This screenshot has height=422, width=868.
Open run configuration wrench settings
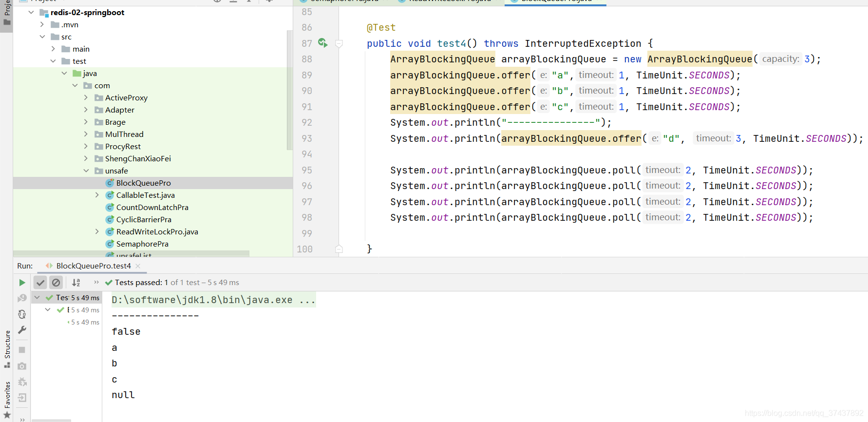click(22, 330)
